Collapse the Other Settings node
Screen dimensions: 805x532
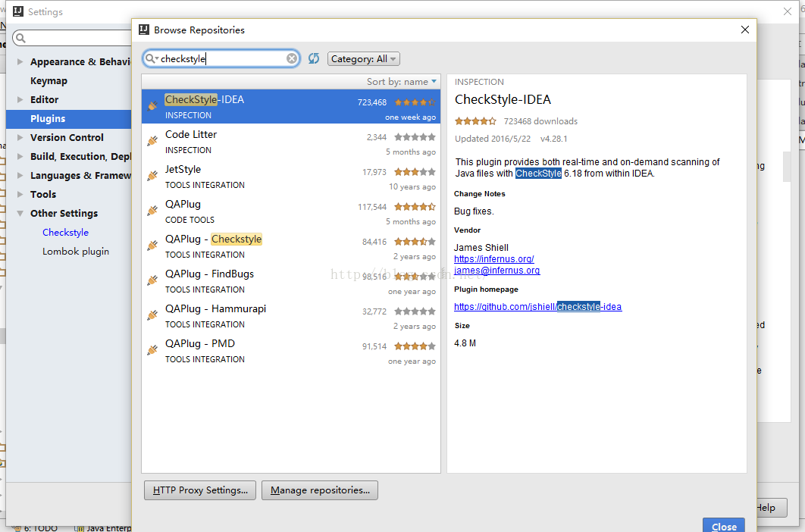click(20, 214)
